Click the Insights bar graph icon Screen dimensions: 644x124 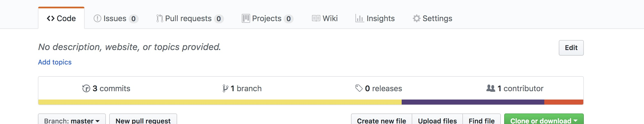click(x=360, y=18)
